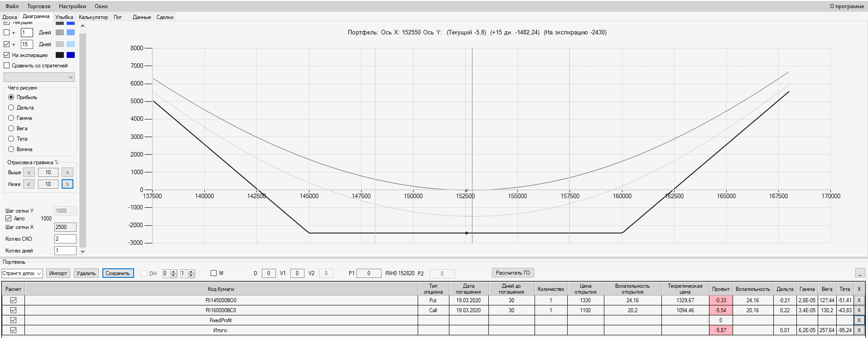Click the X column header in portfolio table

pyautogui.click(x=858, y=289)
